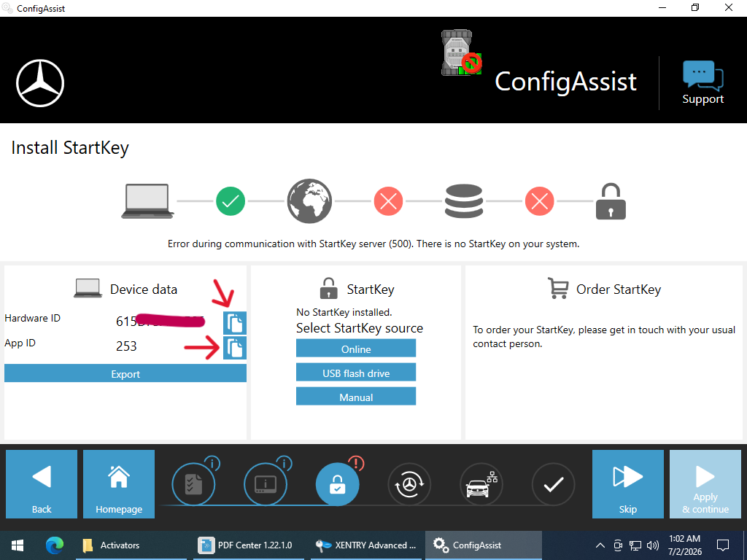Choose Manual StartKey source
Image resolution: width=747 pixels, height=560 pixels.
[x=356, y=397]
